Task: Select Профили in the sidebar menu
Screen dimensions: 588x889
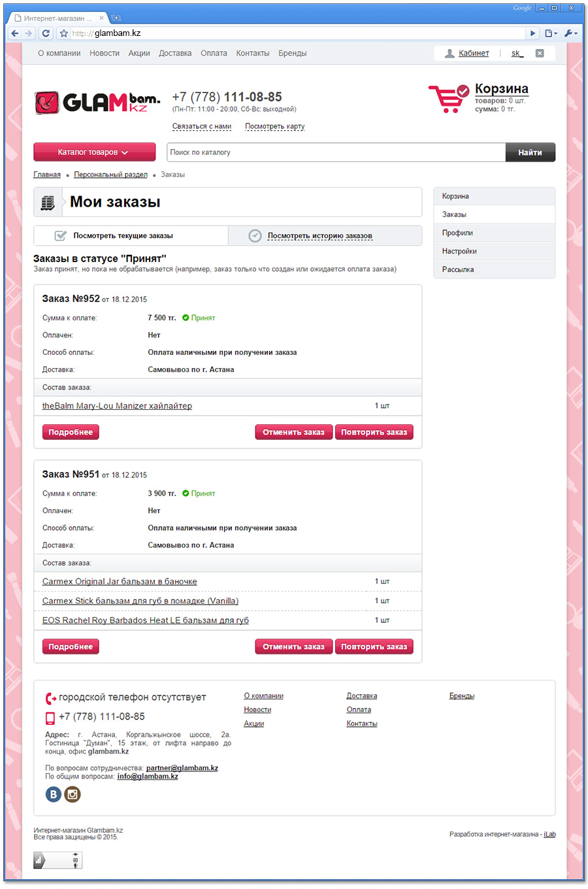Action: click(495, 233)
